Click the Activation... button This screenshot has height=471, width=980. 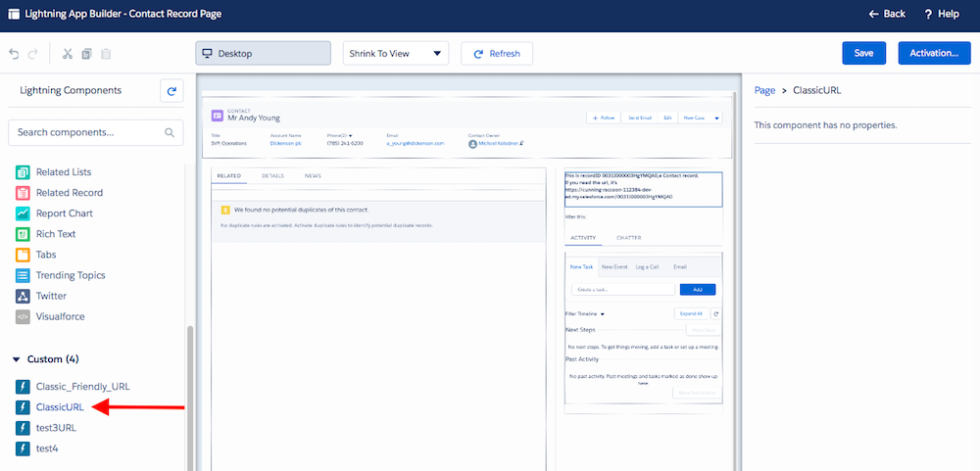pyautogui.click(x=934, y=53)
